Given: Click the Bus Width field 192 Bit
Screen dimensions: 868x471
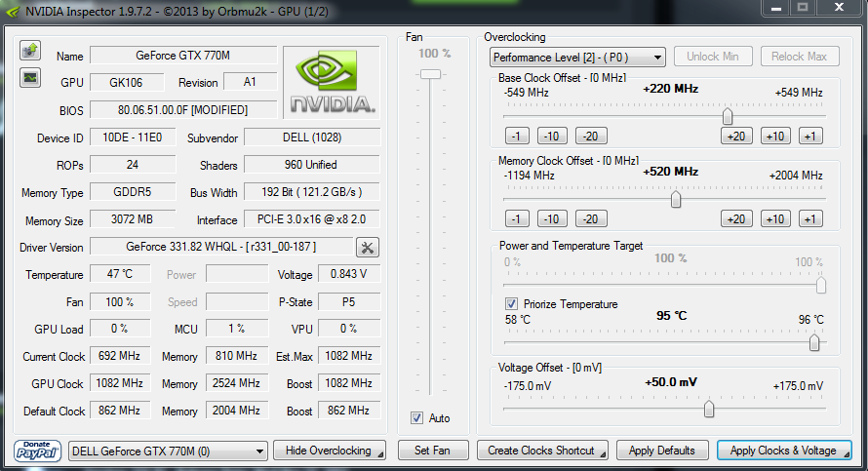Looking at the screenshot, I should click(x=312, y=192).
